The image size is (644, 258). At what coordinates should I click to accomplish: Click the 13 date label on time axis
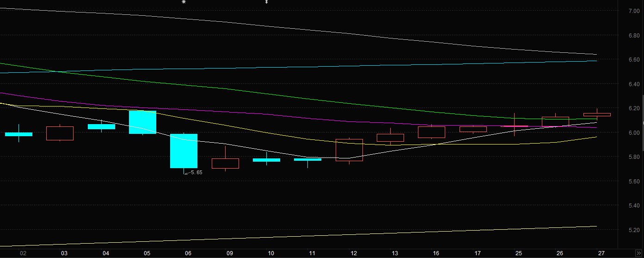pyautogui.click(x=395, y=253)
